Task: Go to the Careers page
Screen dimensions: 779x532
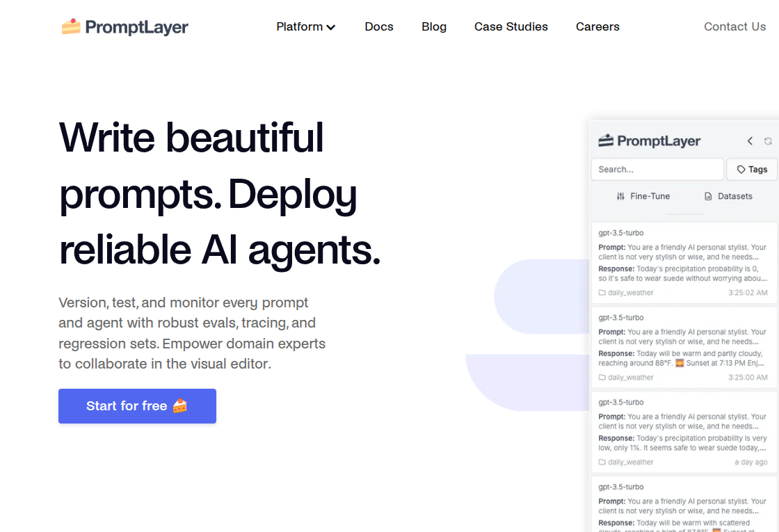Action: [x=597, y=26]
